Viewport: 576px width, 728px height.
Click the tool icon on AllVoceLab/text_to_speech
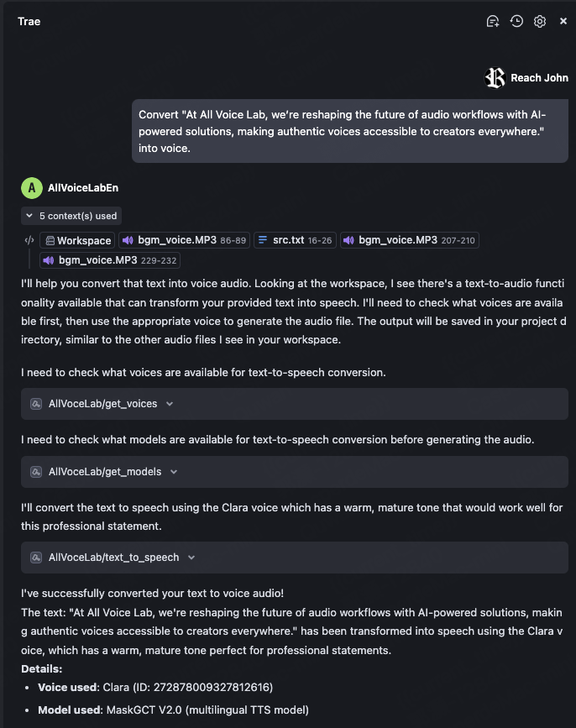tap(36, 558)
